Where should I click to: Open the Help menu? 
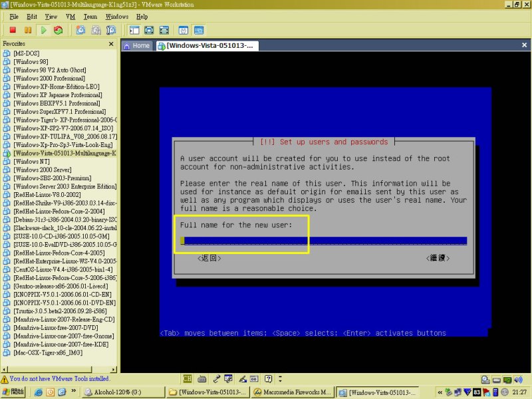tap(142, 17)
